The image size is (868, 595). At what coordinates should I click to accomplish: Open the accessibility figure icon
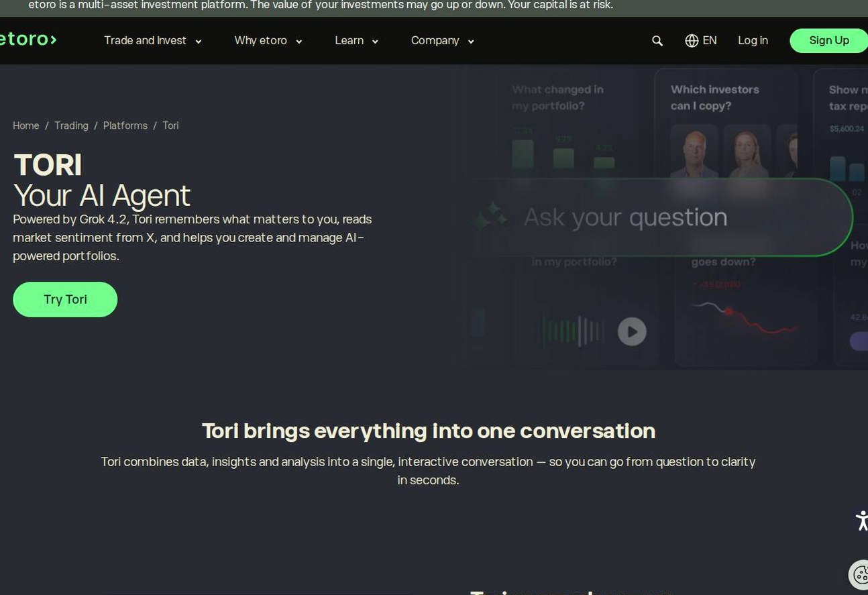click(861, 521)
